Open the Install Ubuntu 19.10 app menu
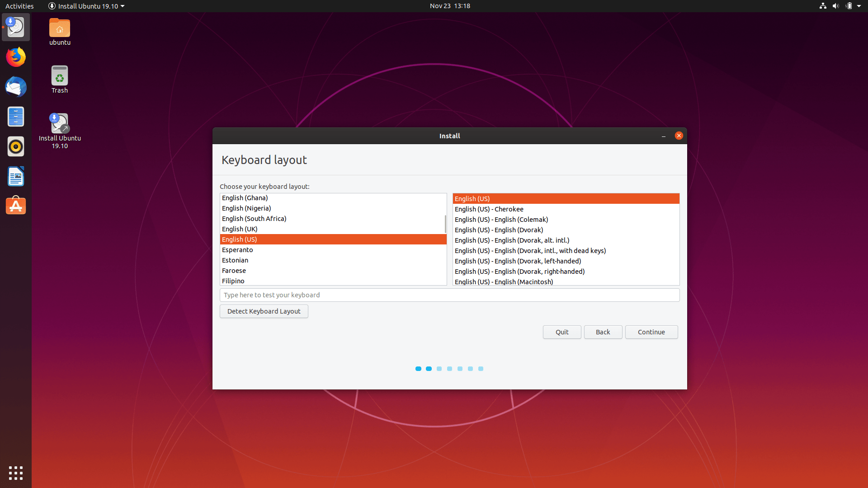Viewport: 868px width, 488px height. pos(86,6)
